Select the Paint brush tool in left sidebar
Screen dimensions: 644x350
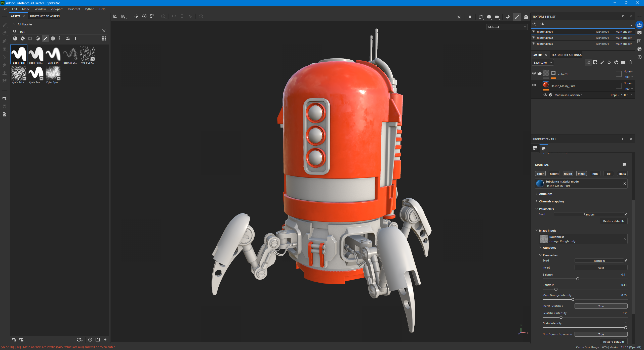[x=4, y=25]
